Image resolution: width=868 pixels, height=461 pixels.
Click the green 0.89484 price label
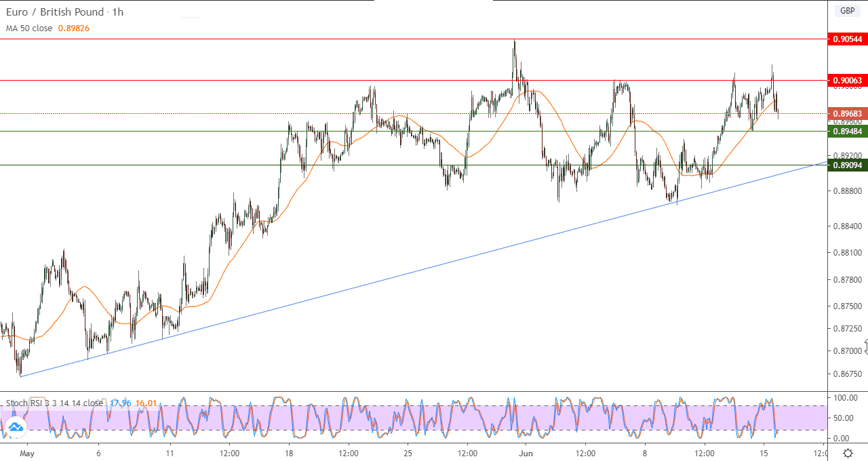(x=848, y=131)
